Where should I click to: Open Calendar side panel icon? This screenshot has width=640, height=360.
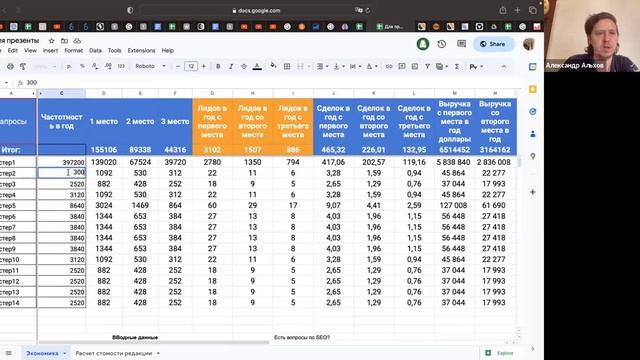point(533,67)
